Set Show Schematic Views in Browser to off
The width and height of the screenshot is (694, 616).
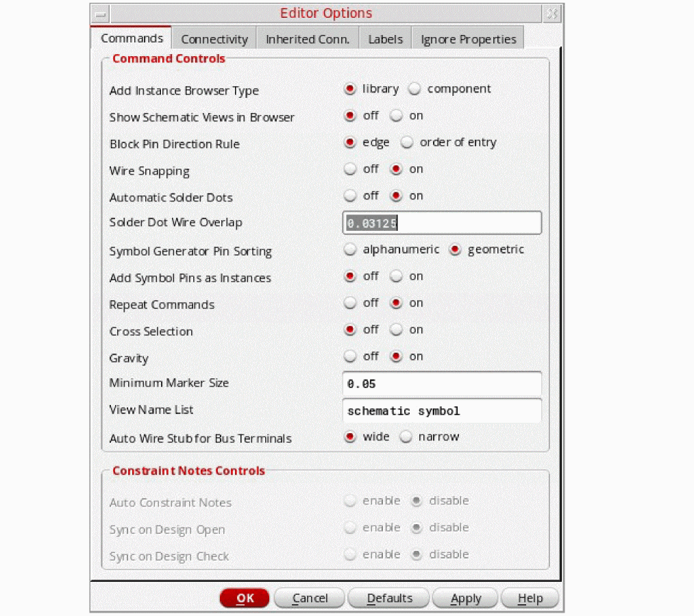click(349, 116)
